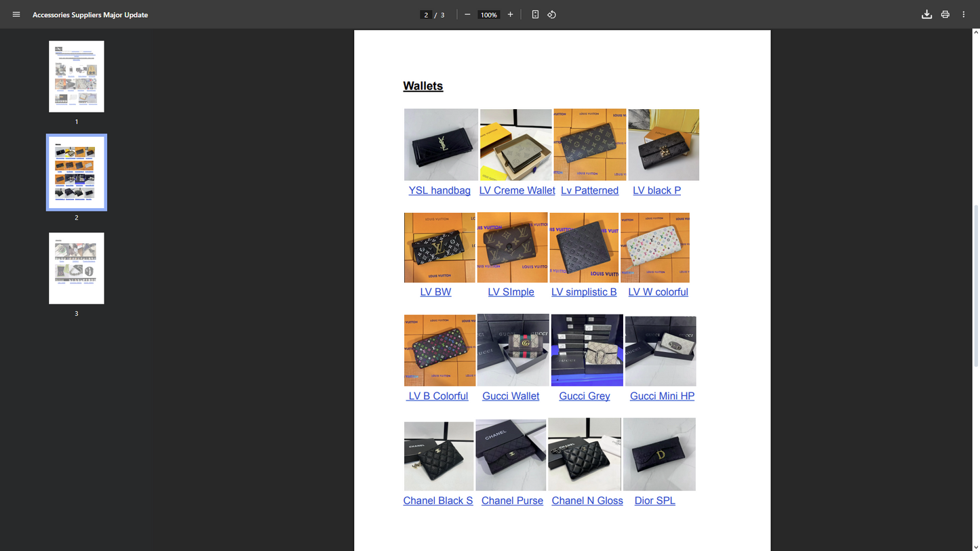
Task: Rotate the document counterclockwise
Action: coord(552,14)
